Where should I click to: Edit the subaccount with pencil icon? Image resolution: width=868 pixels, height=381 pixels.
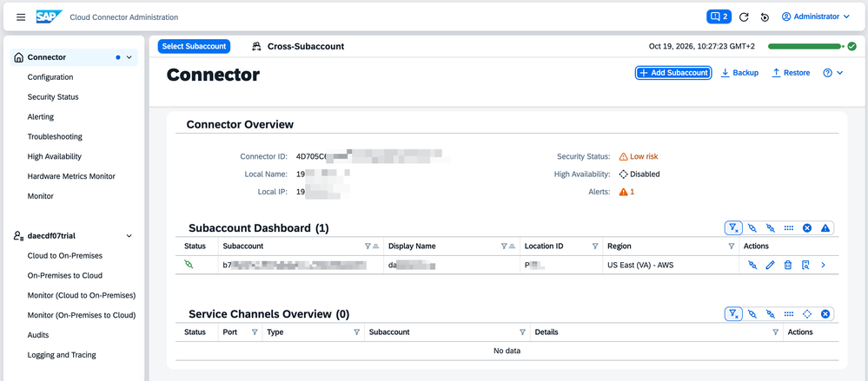point(770,266)
